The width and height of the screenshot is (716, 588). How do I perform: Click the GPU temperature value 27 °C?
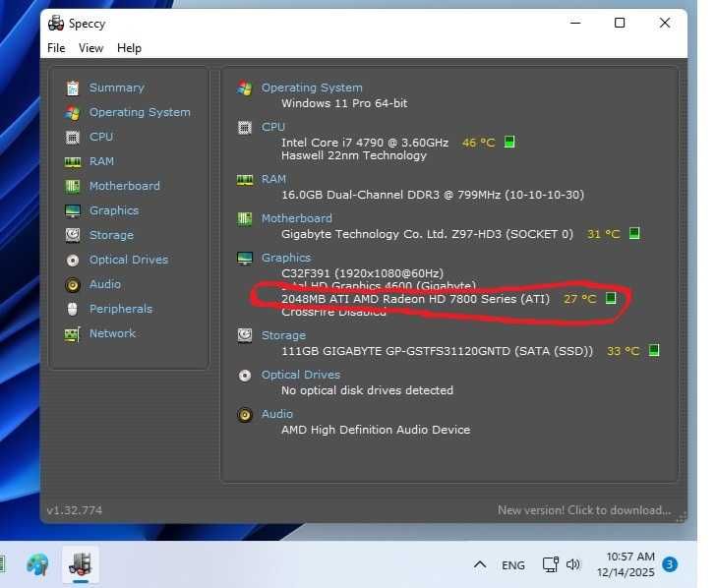(x=580, y=299)
